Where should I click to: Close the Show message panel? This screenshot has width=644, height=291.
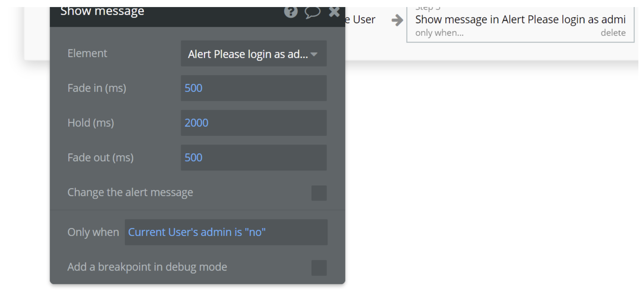pos(334,12)
